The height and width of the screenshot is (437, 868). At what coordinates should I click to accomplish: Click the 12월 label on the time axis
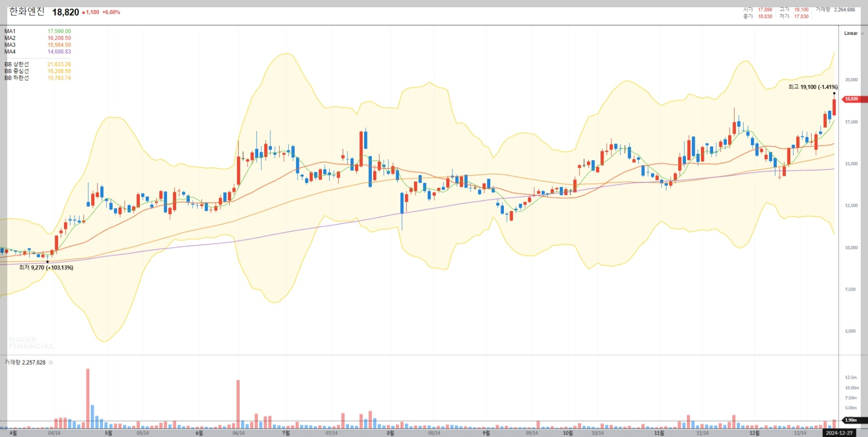tap(754, 433)
